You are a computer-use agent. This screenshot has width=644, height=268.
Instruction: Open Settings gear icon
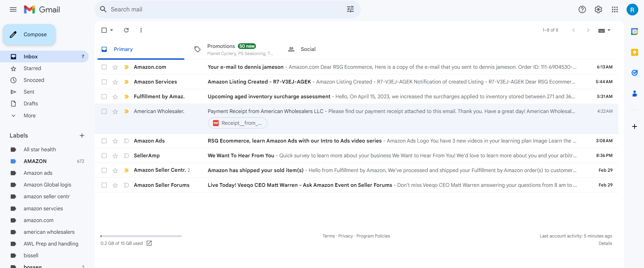pyautogui.click(x=598, y=9)
